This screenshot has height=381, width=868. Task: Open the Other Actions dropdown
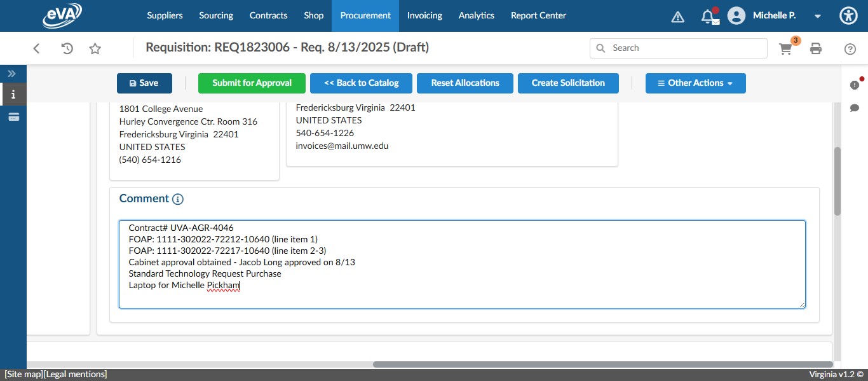(695, 83)
